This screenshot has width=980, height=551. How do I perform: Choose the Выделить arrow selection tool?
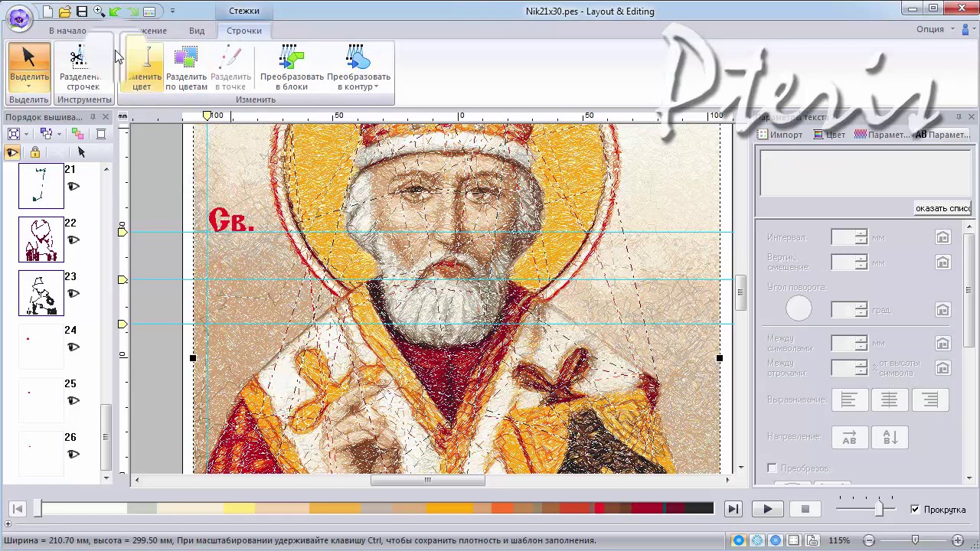29,67
